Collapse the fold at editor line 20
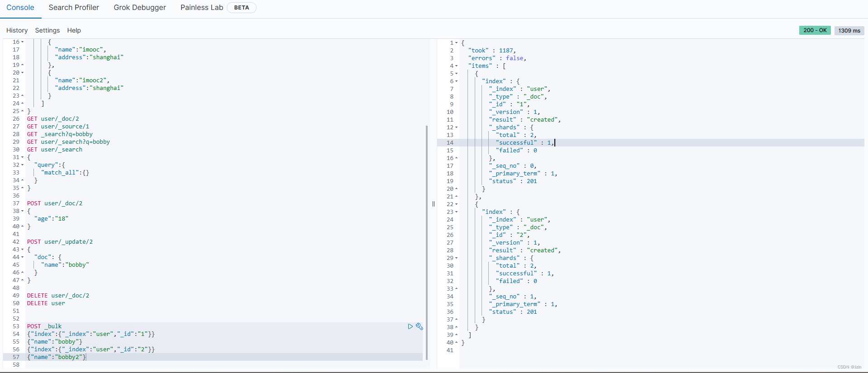 (x=23, y=73)
